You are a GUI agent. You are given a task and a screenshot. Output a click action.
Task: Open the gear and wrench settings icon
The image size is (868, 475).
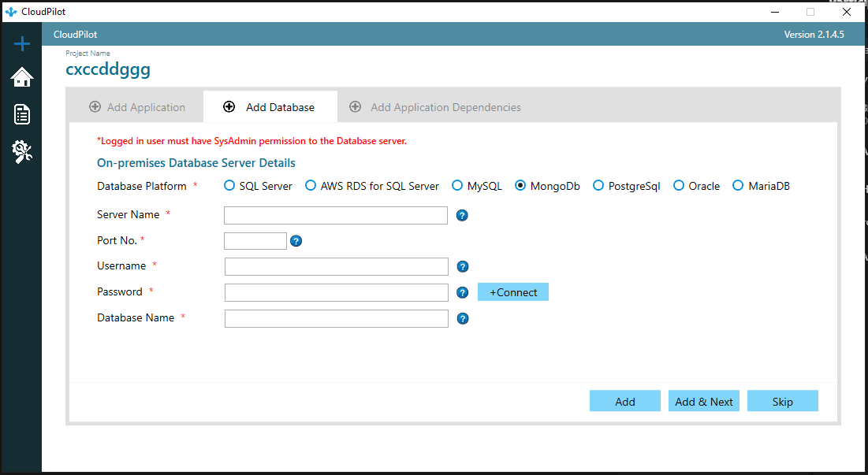[22, 151]
